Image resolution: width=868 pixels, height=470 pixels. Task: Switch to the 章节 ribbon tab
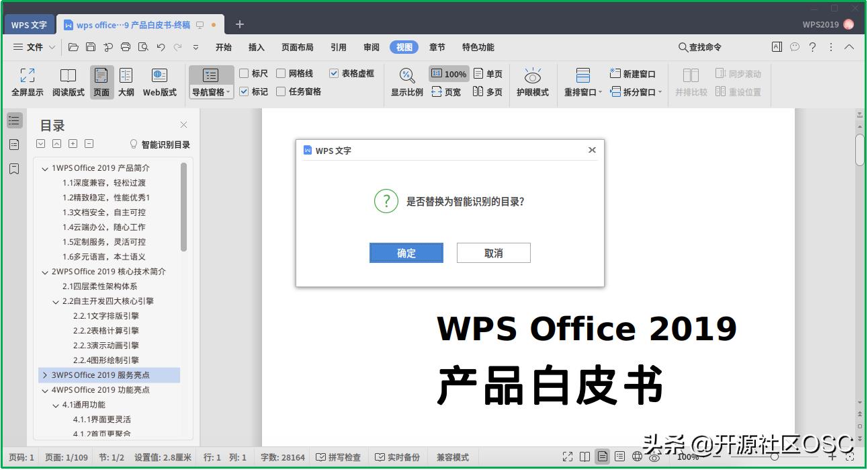pyautogui.click(x=437, y=47)
